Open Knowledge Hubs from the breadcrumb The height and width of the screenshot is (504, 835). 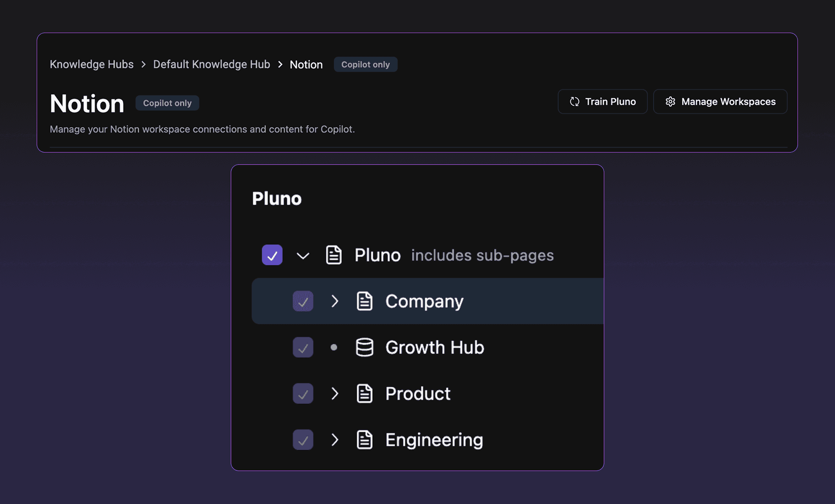click(91, 64)
